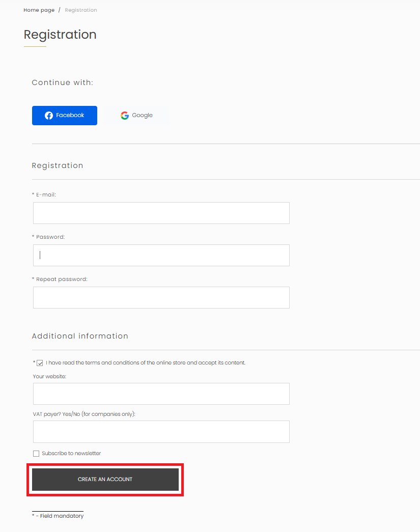Continue with Facebook
The width and height of the screenshot is (420, 532).
point(64,115)
